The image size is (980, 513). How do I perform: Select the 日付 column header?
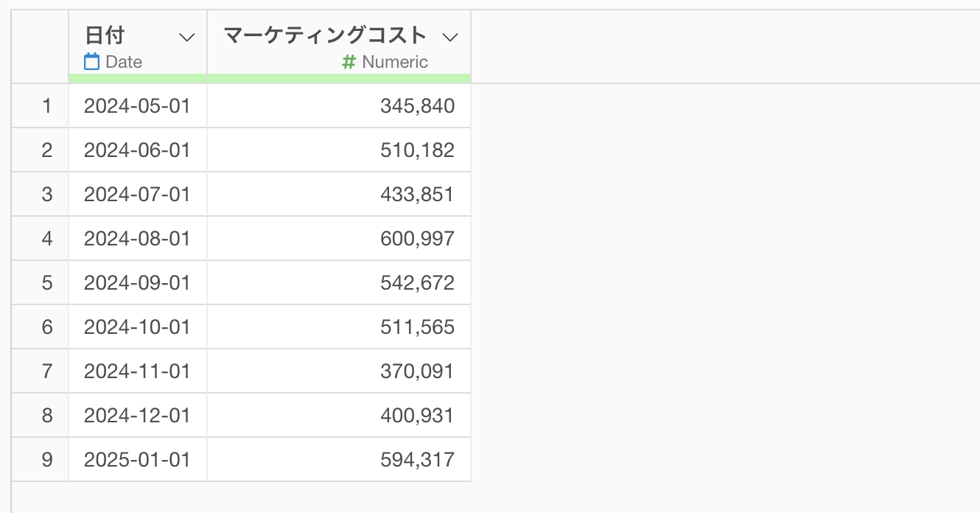[x=105, y=35]
